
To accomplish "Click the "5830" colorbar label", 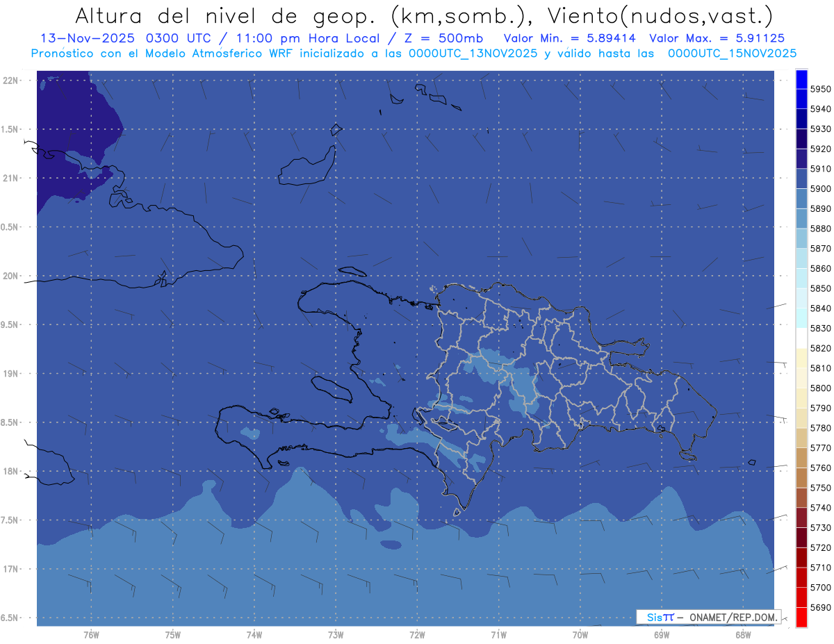I will click(x=821, y=328).
